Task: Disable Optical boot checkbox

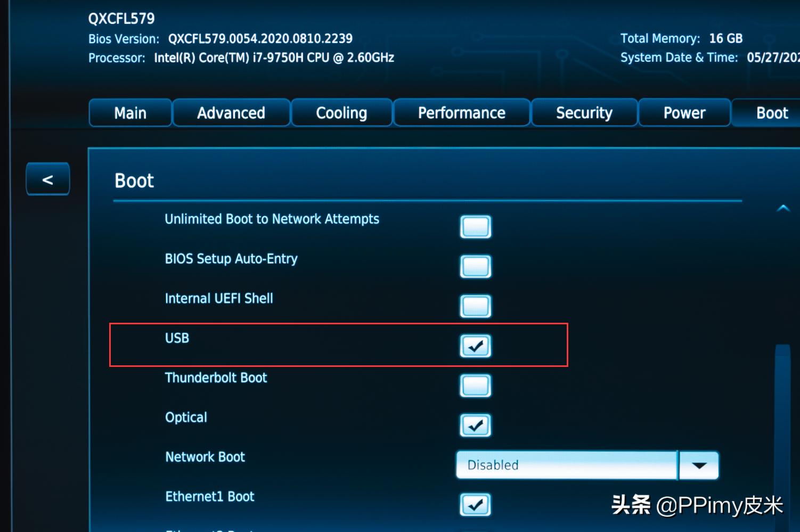Action: tap(475, 425)
